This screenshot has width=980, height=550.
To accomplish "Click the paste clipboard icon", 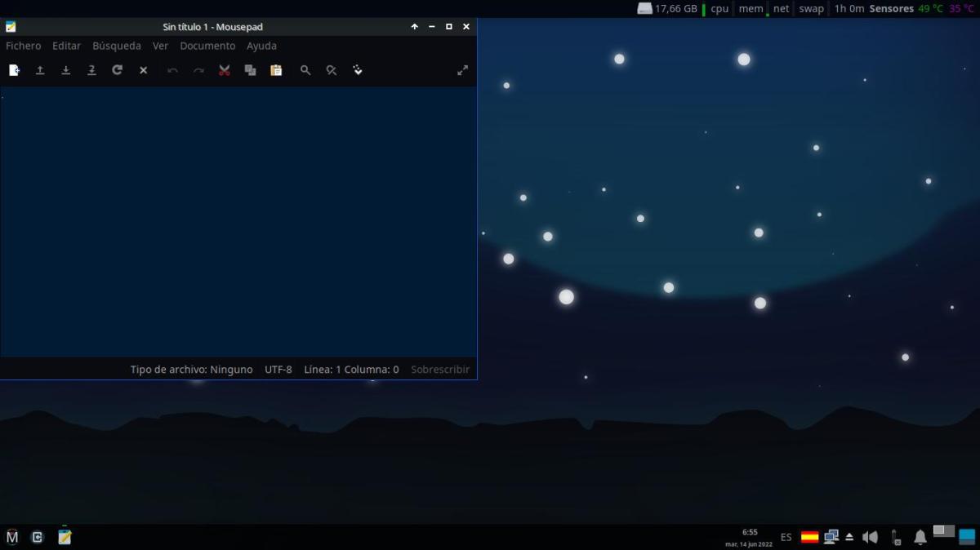I will pos(276,71).
